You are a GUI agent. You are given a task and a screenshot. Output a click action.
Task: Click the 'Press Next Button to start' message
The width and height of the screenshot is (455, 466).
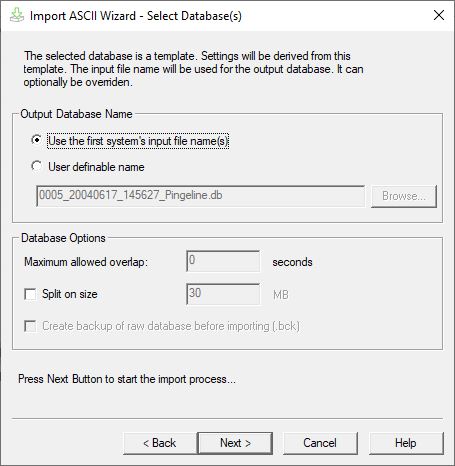(127, 379)
